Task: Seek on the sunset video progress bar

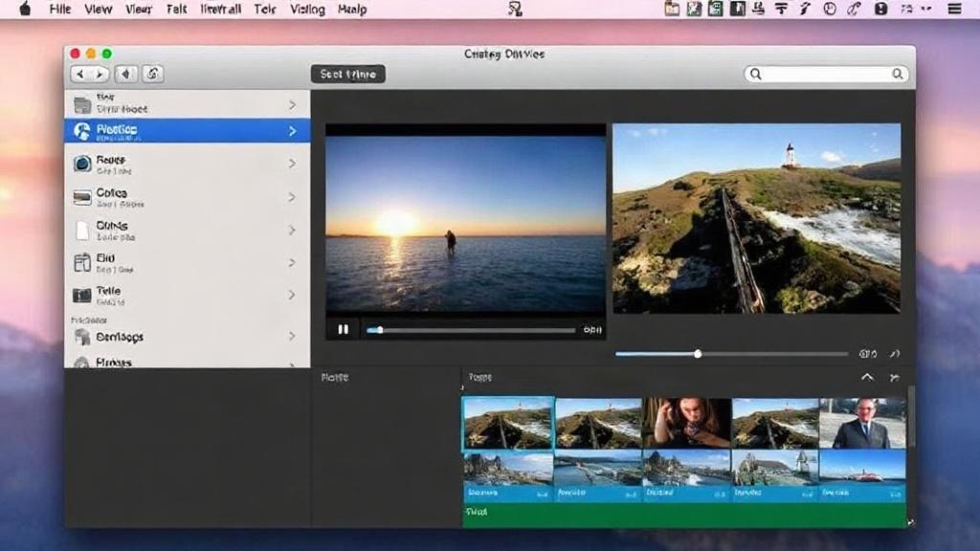Action: tap(471, 330)
